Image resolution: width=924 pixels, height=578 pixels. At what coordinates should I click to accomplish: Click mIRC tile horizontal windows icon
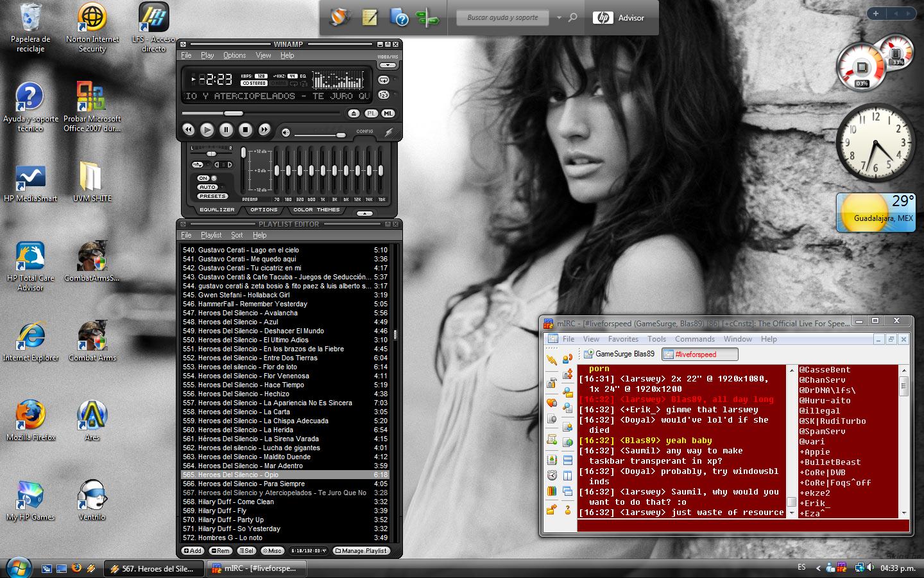coord(567,460)
